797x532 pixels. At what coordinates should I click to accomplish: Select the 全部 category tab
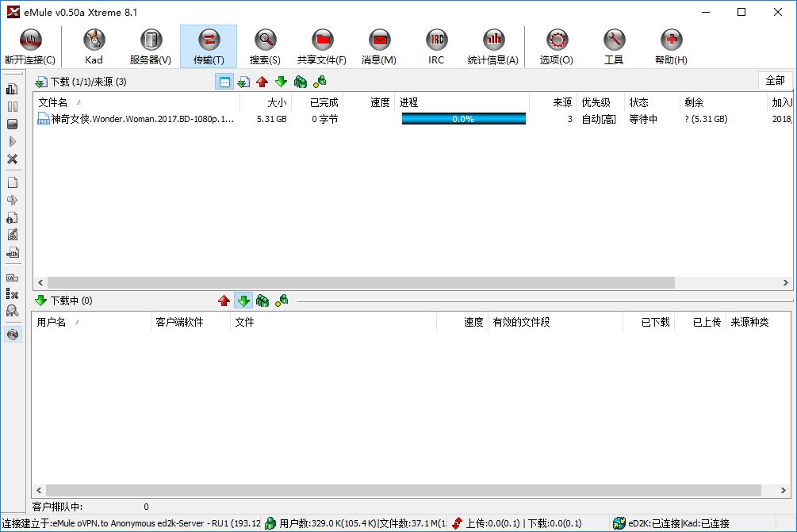click(x=775, y=80)
